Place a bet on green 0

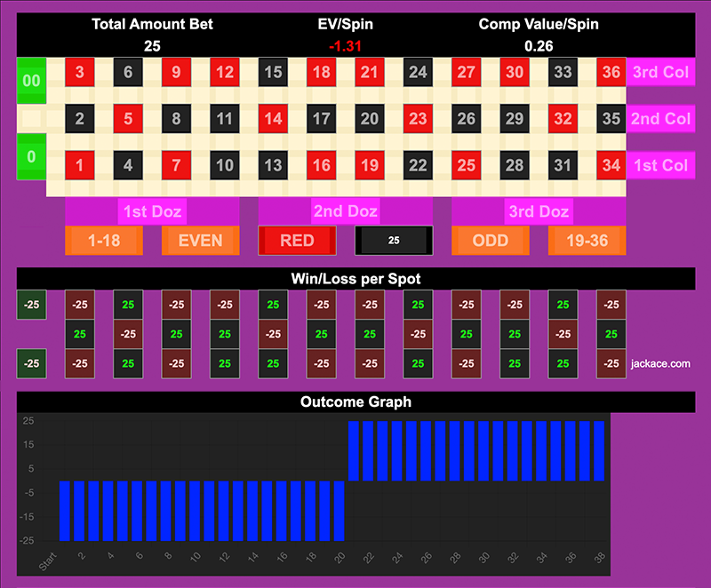30,157
